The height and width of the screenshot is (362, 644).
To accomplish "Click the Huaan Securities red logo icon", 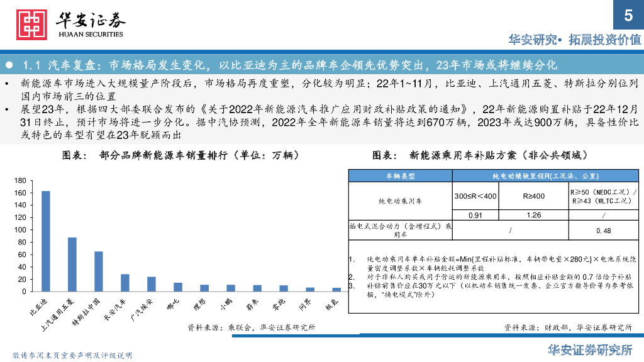I will (31, 25).
